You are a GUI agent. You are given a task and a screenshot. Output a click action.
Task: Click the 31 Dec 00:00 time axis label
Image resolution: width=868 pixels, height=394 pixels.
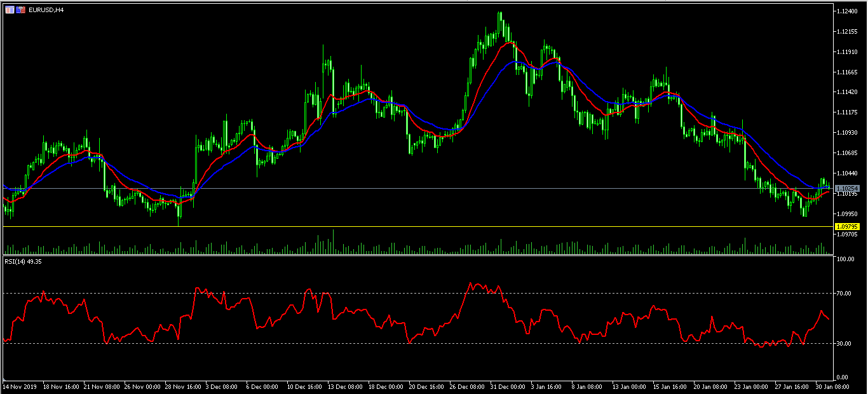pyautogui.click(x=507, y=385)
